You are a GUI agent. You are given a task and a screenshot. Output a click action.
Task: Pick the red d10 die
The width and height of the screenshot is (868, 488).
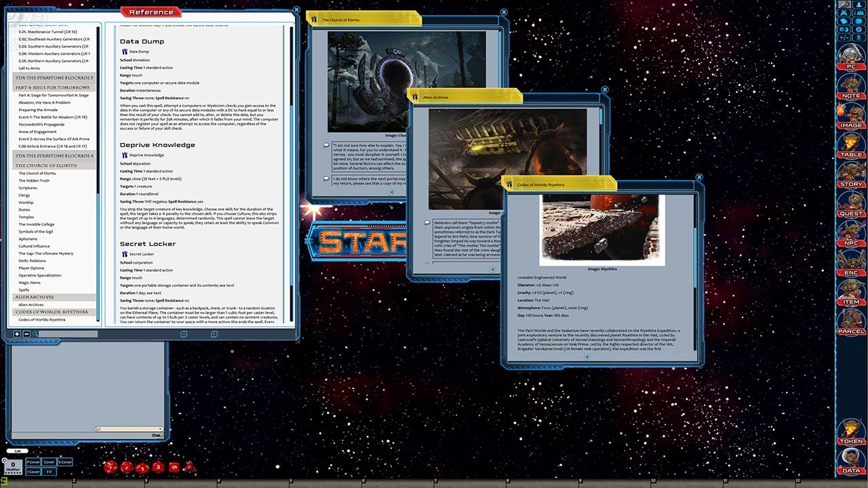[x=142, y=467]
